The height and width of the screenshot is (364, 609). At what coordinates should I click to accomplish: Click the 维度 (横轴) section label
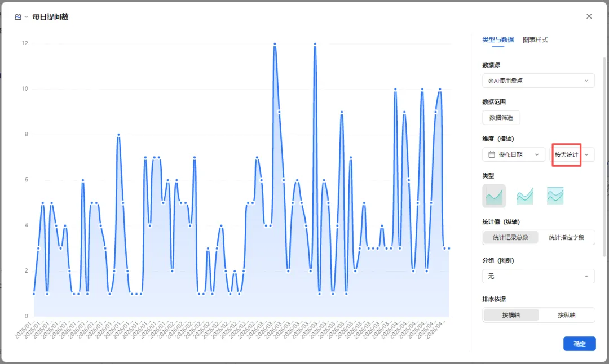(x=498, y=139)
